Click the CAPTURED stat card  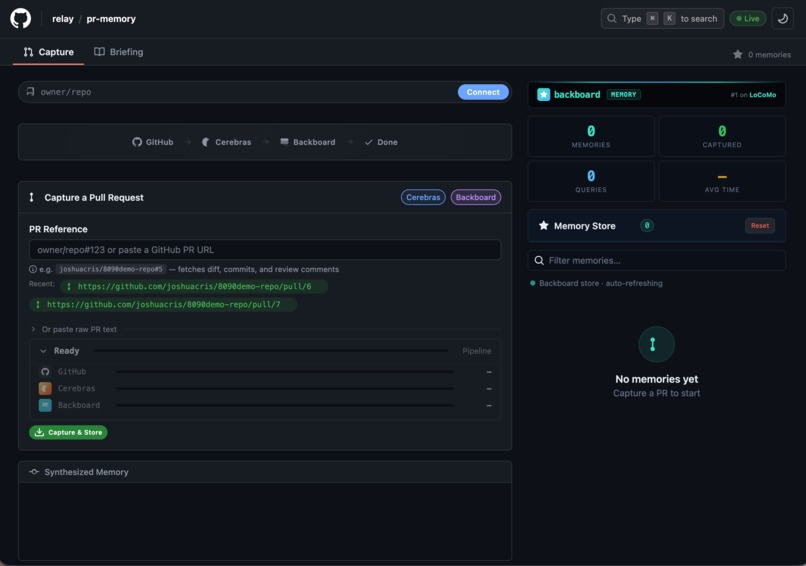pos(722,136)
